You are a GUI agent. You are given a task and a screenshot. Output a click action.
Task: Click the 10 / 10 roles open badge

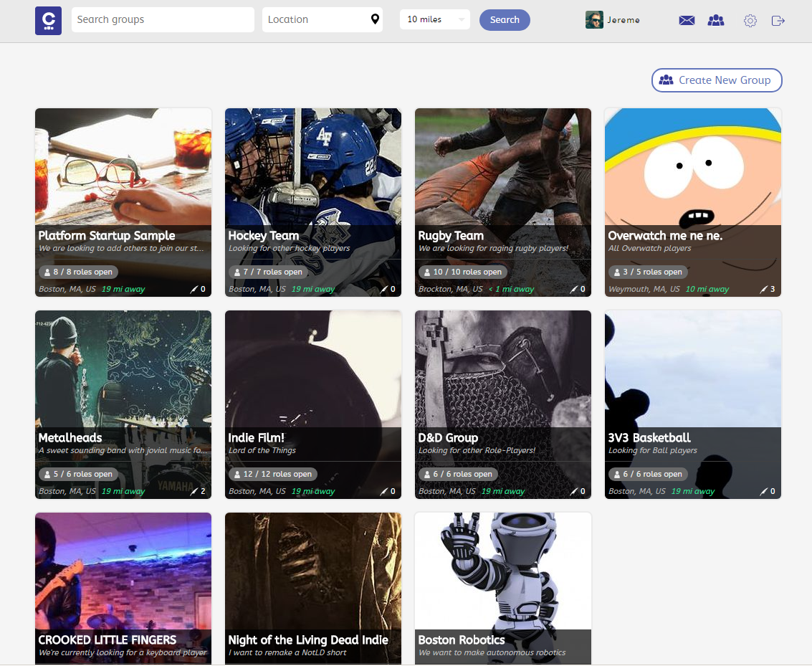(463, 272)
